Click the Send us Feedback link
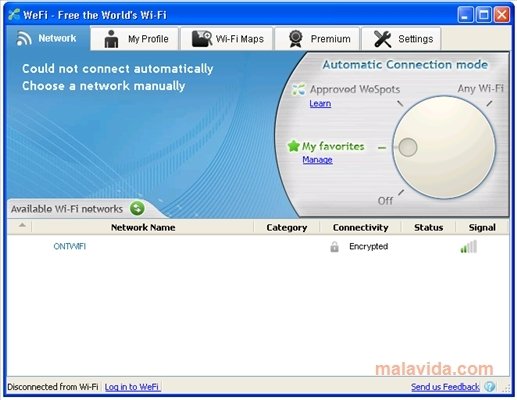The width and height of the screenshot is (517, 400). (x=445, y=387)
